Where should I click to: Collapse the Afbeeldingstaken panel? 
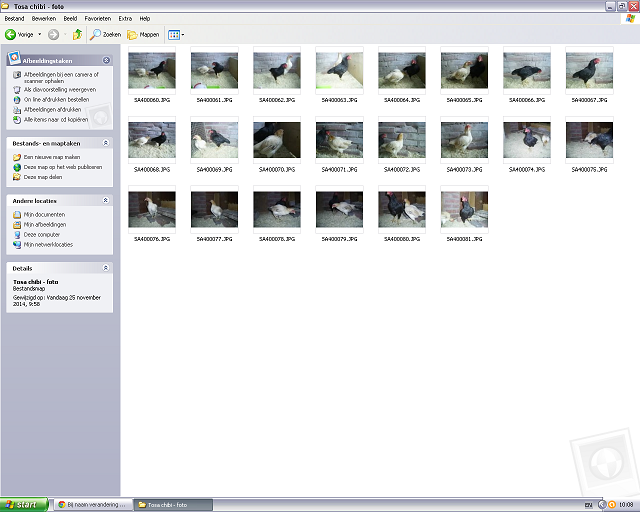[106, 60]
